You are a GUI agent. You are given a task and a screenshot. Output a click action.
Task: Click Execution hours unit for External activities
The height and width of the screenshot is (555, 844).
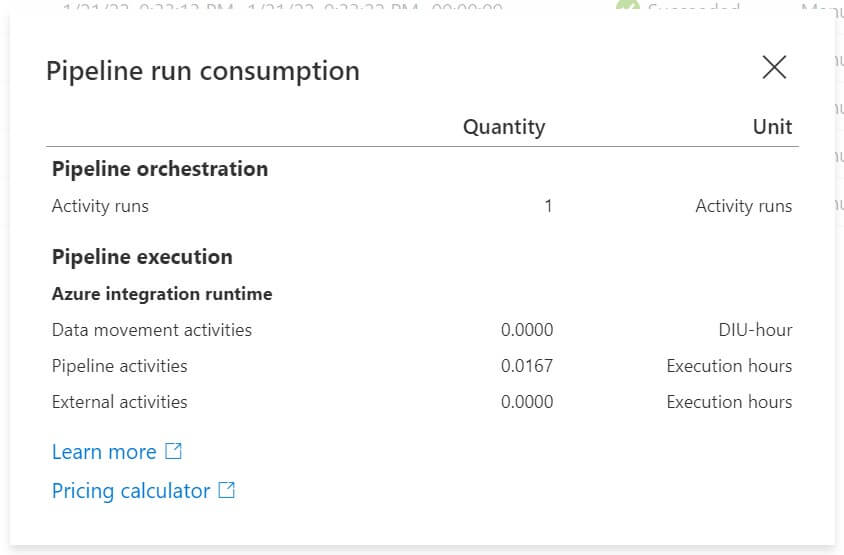(x=729, y=402)
